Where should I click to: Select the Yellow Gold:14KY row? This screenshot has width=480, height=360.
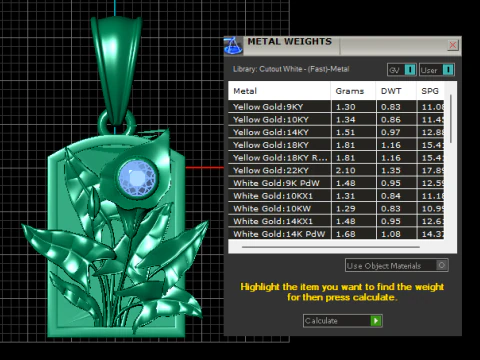pyautogui.click(x=336, y=132)
